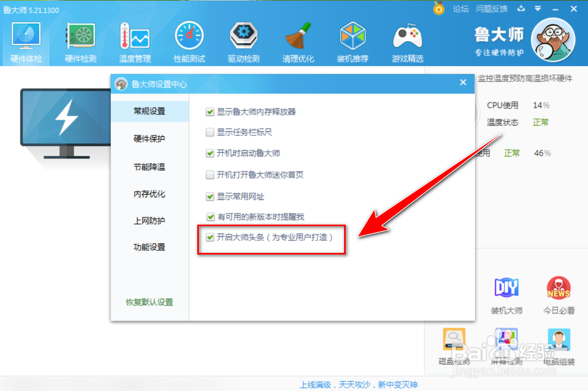Open the 硬件体检 hardware checkup tab

(x=26, y=43)
